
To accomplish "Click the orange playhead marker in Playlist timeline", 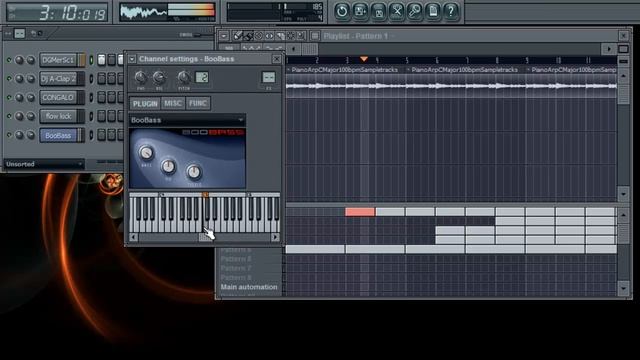I will point(364,60).
